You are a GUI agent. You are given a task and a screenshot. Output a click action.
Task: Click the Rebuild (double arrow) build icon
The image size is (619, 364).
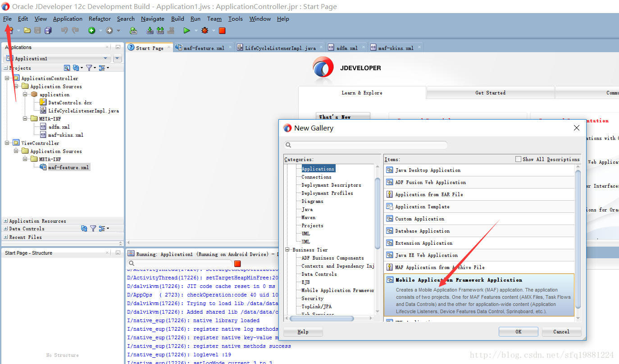[x=160, y=31]
